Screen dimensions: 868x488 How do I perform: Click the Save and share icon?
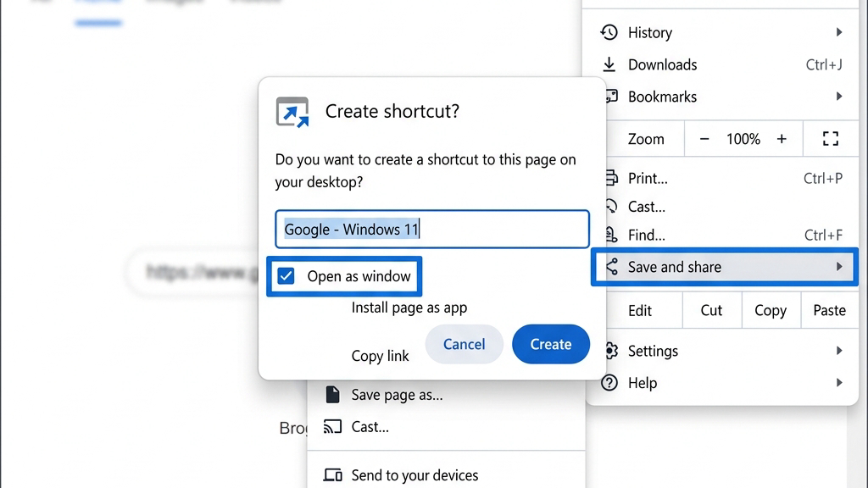coord(612,267)
